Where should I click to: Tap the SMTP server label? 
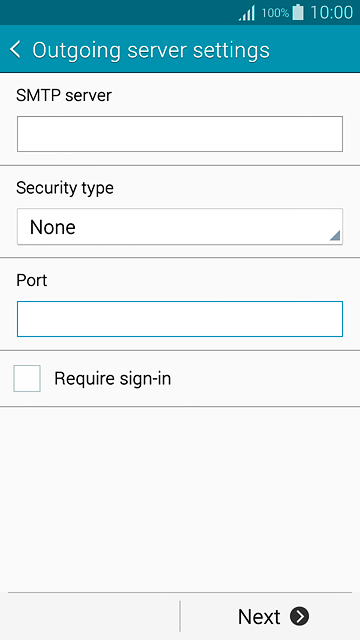(x=64, y=96)
